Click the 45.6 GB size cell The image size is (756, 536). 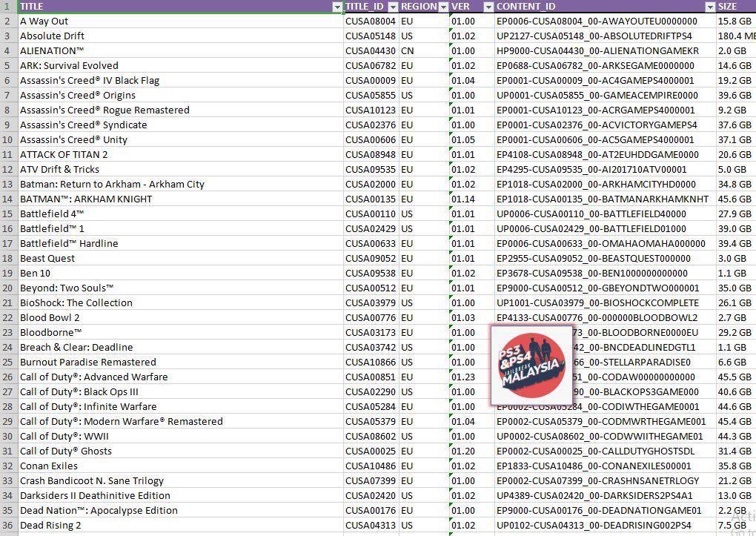coord(735,199)
